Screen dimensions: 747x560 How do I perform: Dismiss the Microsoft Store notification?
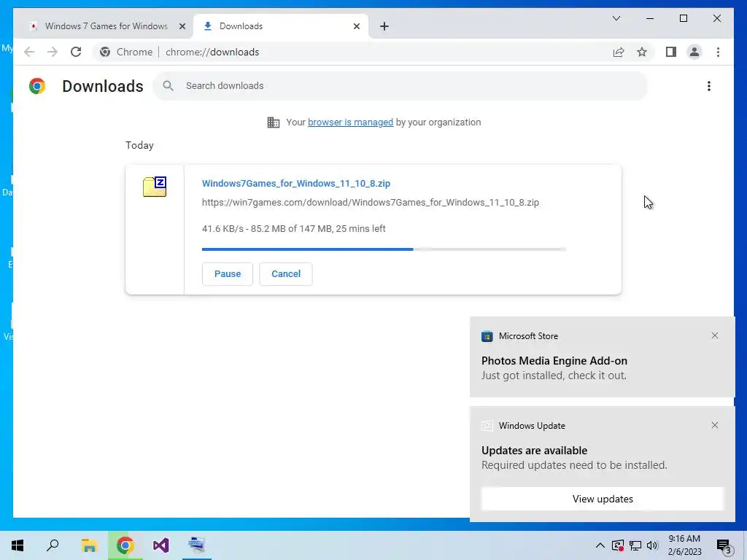pyautogui.click(x=715, y=335)
